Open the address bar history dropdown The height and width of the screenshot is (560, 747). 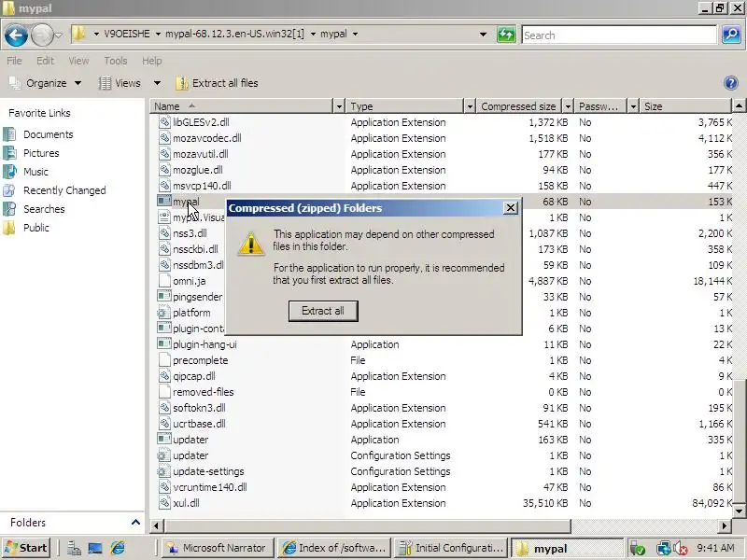(483, 35)
